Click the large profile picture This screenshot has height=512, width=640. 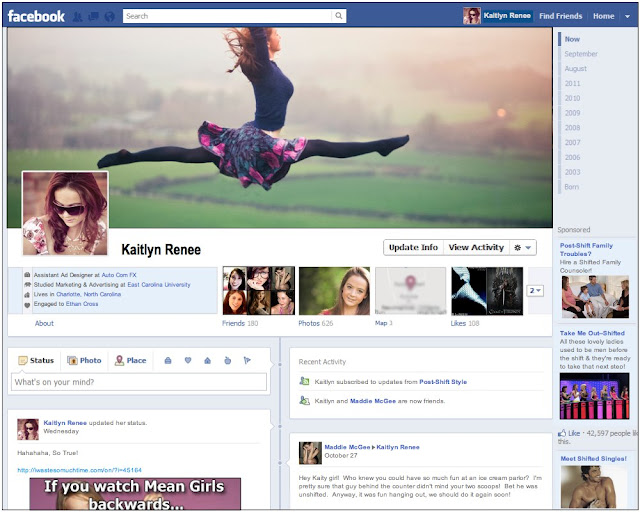pos(65,214)
